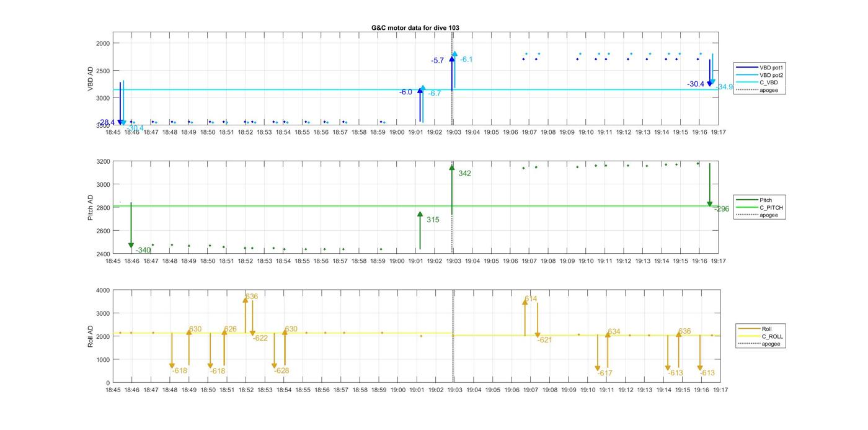
Task: Click the "-5.7" VBD data label
Action: tap(438, 60)
